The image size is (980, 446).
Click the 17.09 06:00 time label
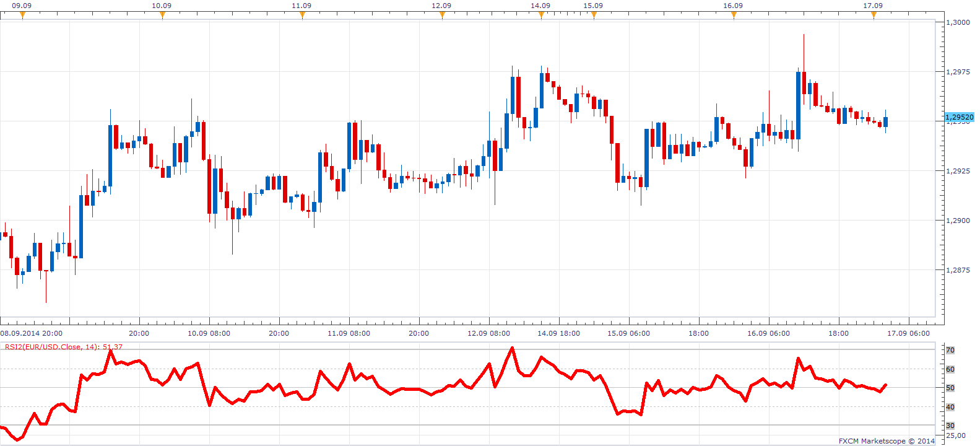click(x=908, y=333)
